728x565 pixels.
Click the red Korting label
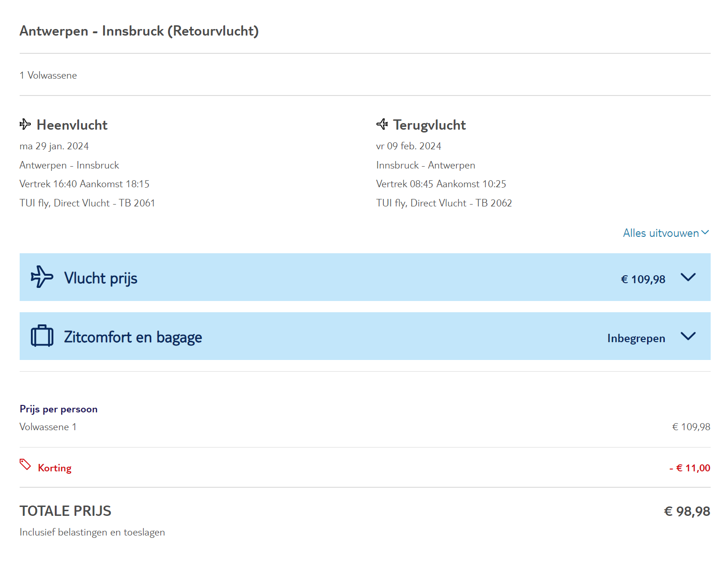click(x=55, y=468)
